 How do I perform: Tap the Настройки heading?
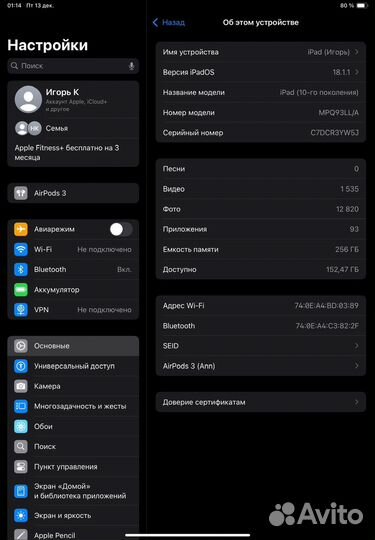pyautogui.click(x=48, y=45)
